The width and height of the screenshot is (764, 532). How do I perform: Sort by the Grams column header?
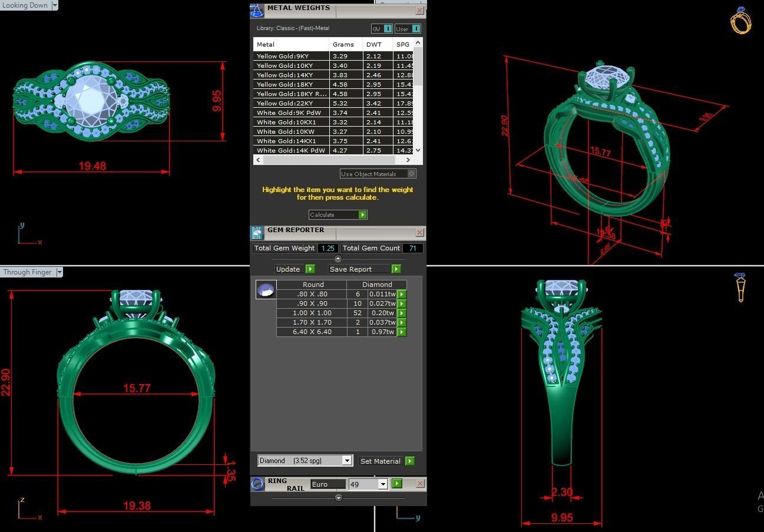pos(346,44)
